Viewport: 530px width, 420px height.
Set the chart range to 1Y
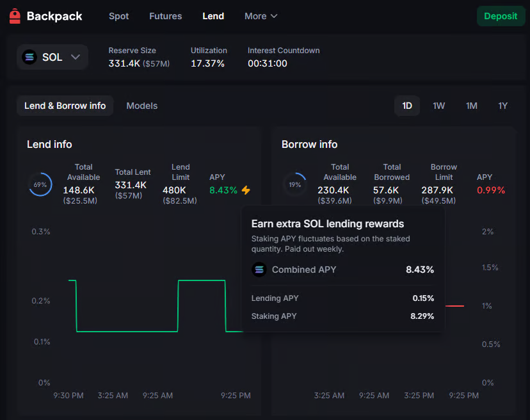pyautogui.click(x=503, y=106)
